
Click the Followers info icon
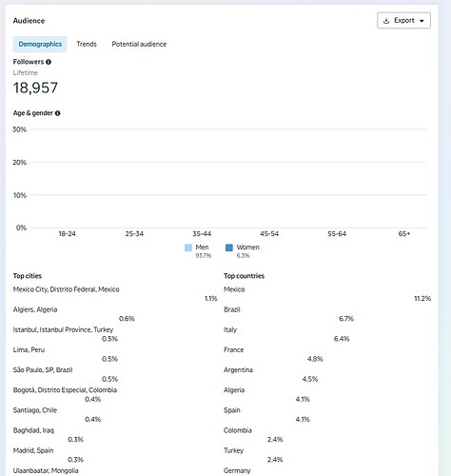click(x=49, y=62)
